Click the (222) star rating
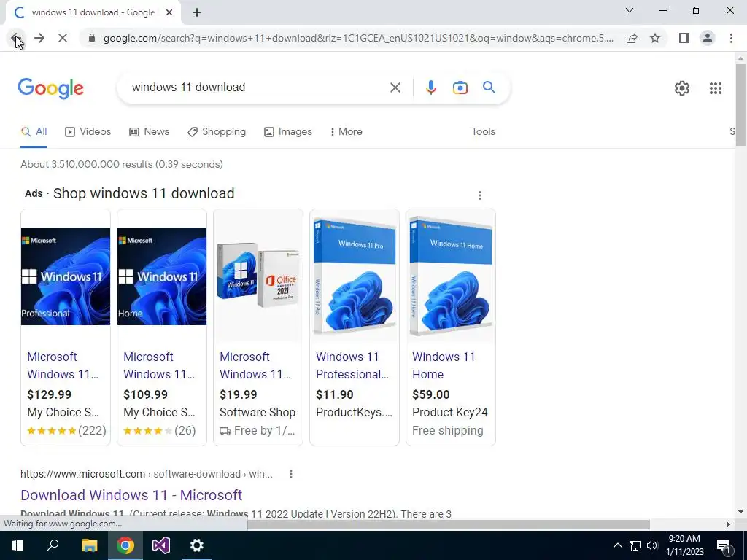The image size is (747, 560). click(x=66, y=430)
